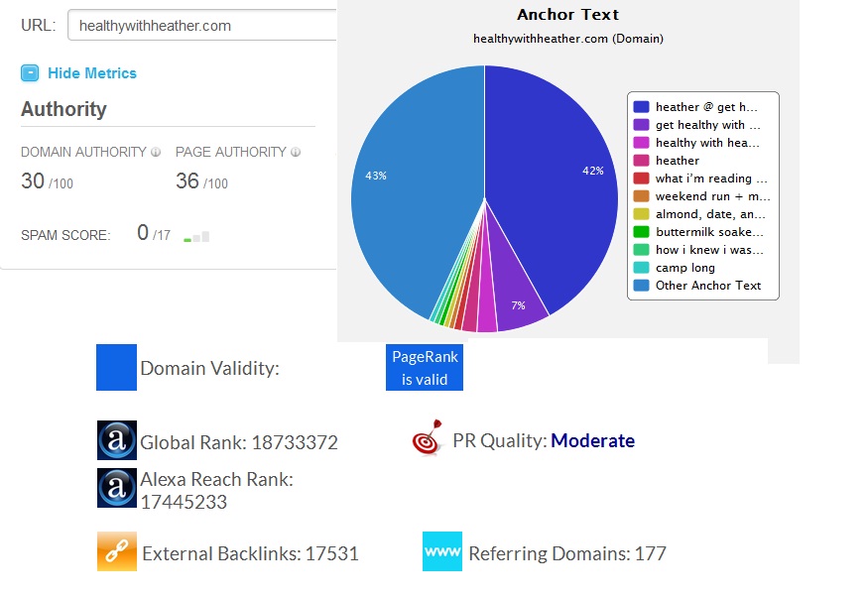Click 'Referring Domains: 177' text

[567, 553]
